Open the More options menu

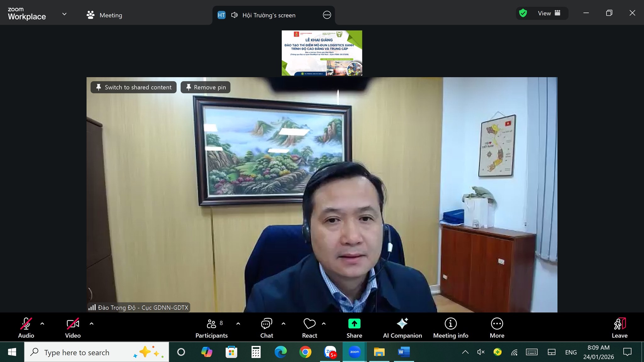(x=497, y=328)
